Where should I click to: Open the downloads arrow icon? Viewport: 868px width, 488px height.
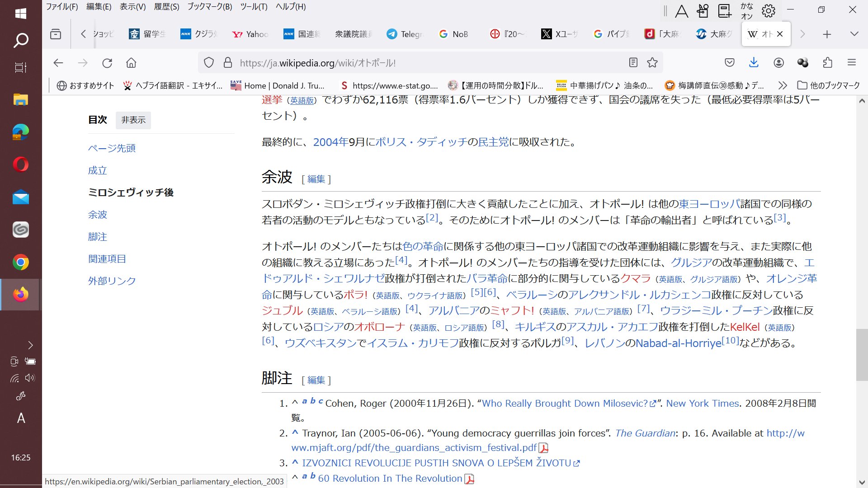(x=754, y=63)
